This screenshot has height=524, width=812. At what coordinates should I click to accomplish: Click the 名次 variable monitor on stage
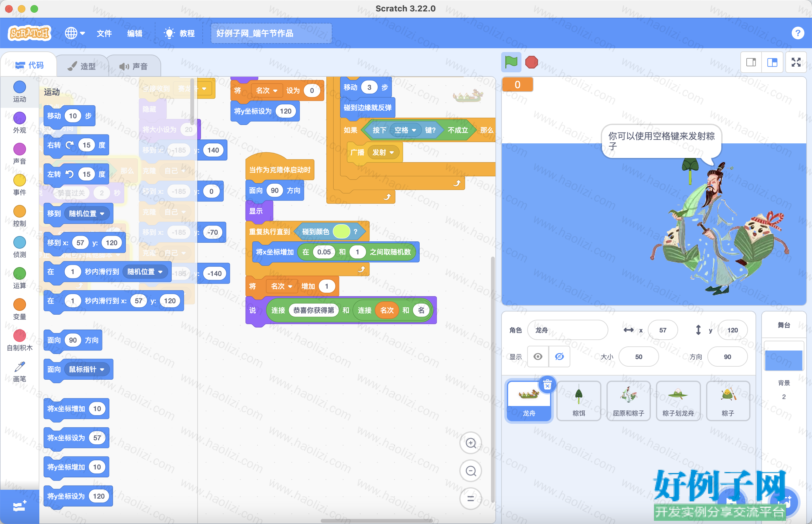click(x=517, y=84)
